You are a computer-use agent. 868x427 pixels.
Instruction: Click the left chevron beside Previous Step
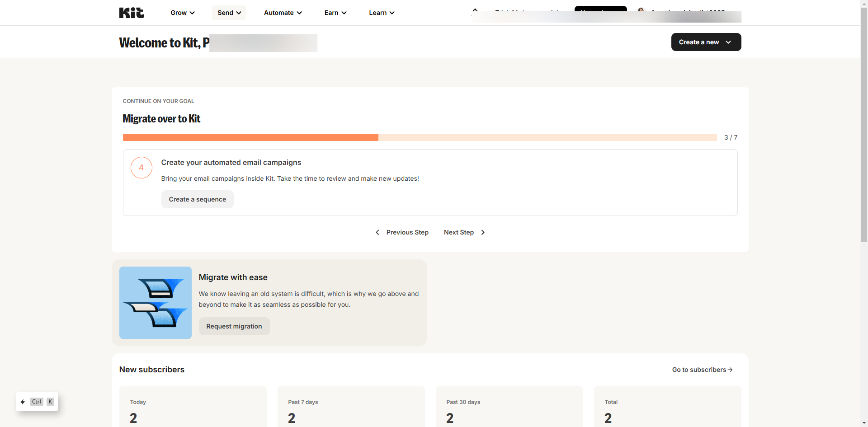(377, 232)
